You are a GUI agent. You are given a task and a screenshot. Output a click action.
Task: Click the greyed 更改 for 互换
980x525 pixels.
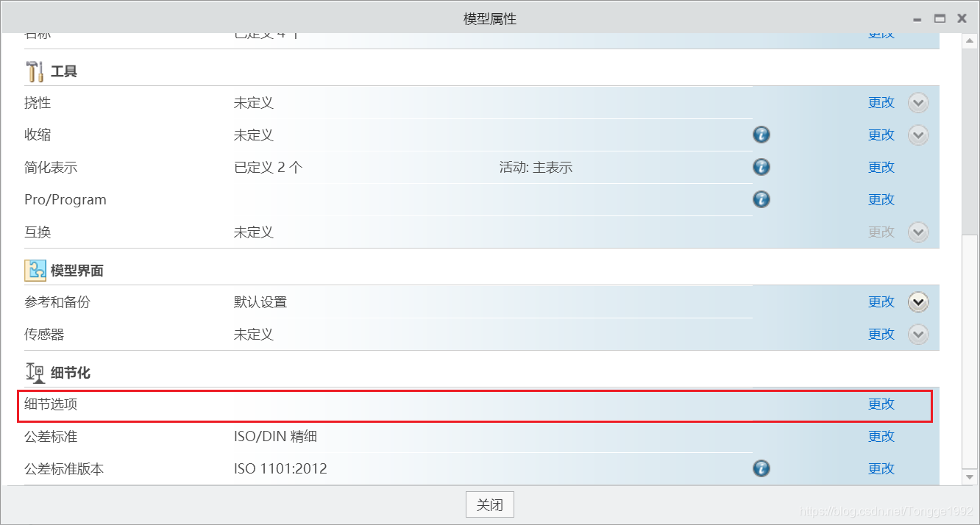(881, 232)
